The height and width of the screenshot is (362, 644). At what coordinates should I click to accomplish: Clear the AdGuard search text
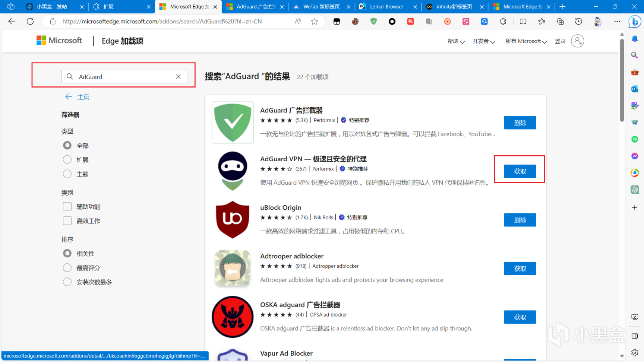click(x=179, y=76)
